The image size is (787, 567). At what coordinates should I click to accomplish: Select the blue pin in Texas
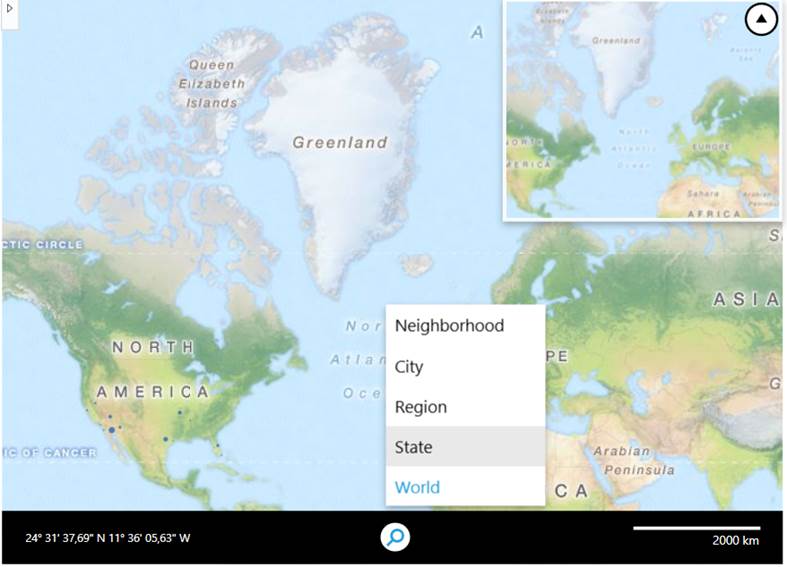point(165,439)
